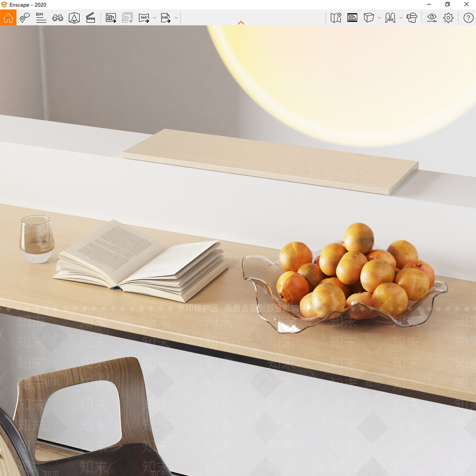The height and width of the screenshot is (476, 476).
Task: Enable VR headset mode
Action: 412,18
